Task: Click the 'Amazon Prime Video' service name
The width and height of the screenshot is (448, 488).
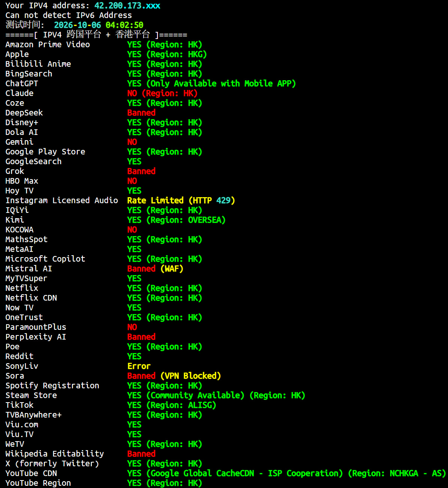Action: (x=48, y=45)
